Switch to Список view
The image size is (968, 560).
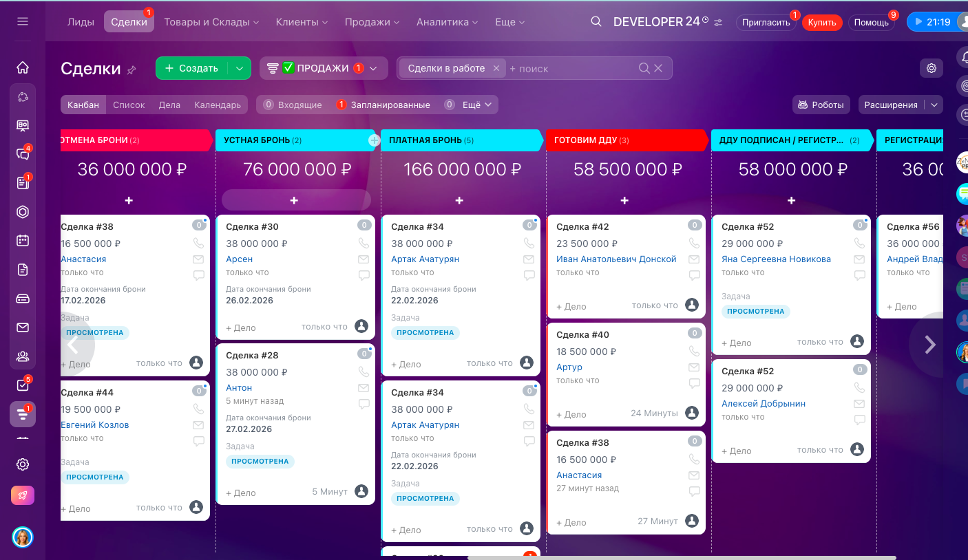click(x=129, y=105)
